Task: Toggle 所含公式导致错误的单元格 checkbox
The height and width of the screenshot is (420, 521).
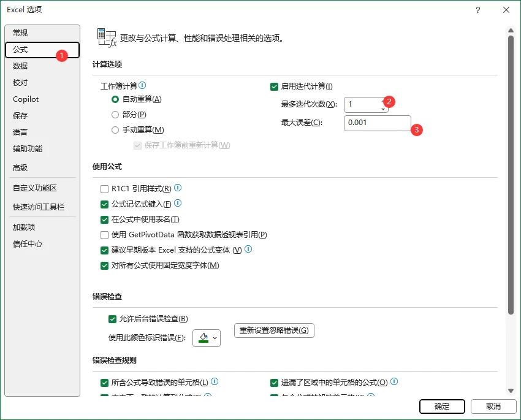Action: coord(104,383)
